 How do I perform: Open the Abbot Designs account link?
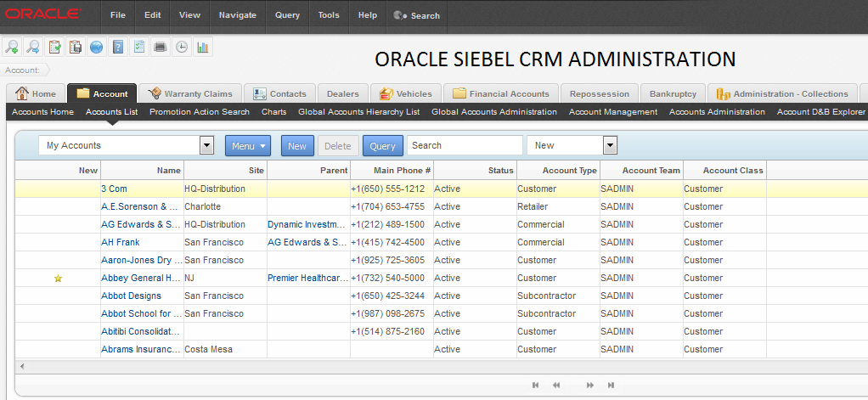(131, 296)
